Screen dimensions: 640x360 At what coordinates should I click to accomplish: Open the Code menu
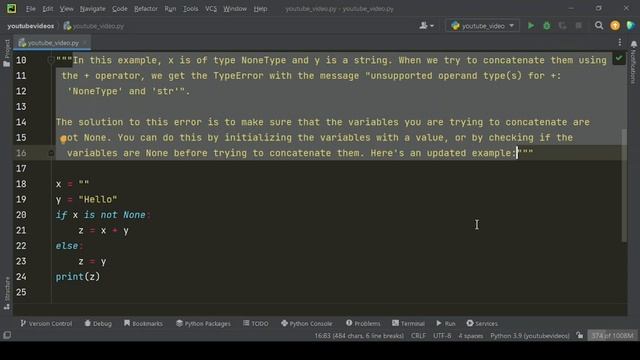click(x=120, y=9)
